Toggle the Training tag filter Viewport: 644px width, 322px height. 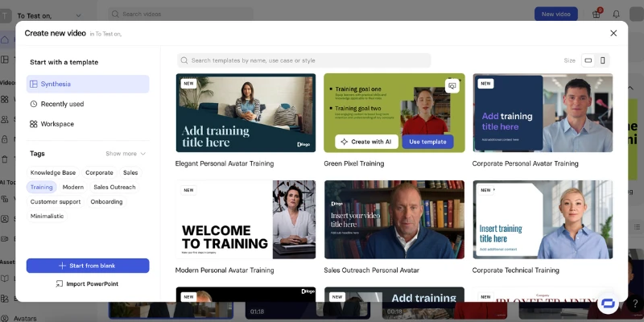click(x=42, y=187)
